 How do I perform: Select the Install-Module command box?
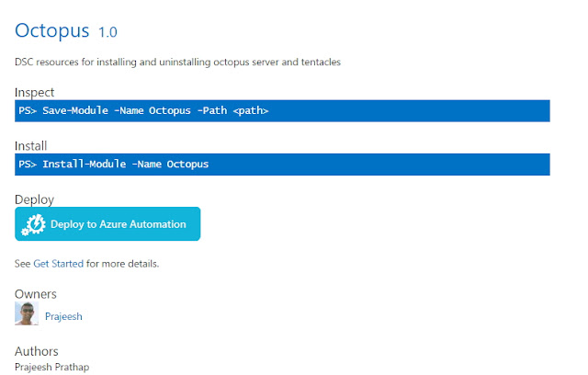(282, 165)
